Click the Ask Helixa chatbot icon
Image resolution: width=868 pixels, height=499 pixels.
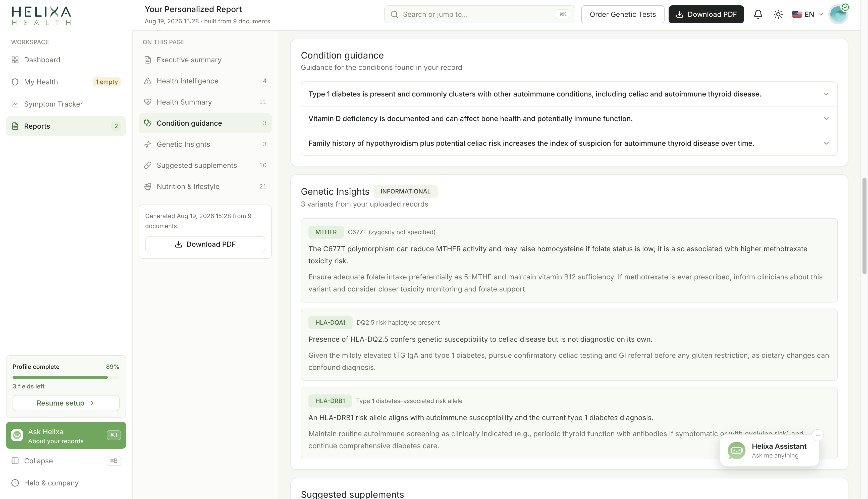[17, 435]
